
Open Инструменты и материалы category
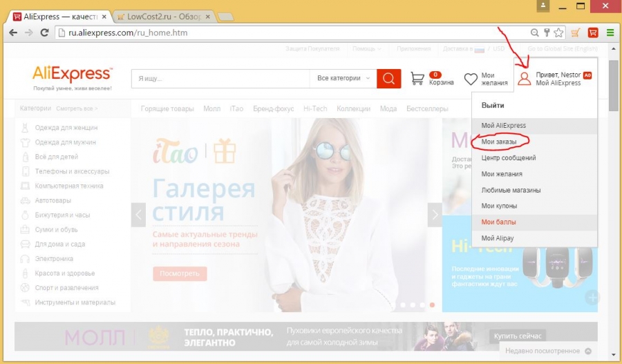75,303
